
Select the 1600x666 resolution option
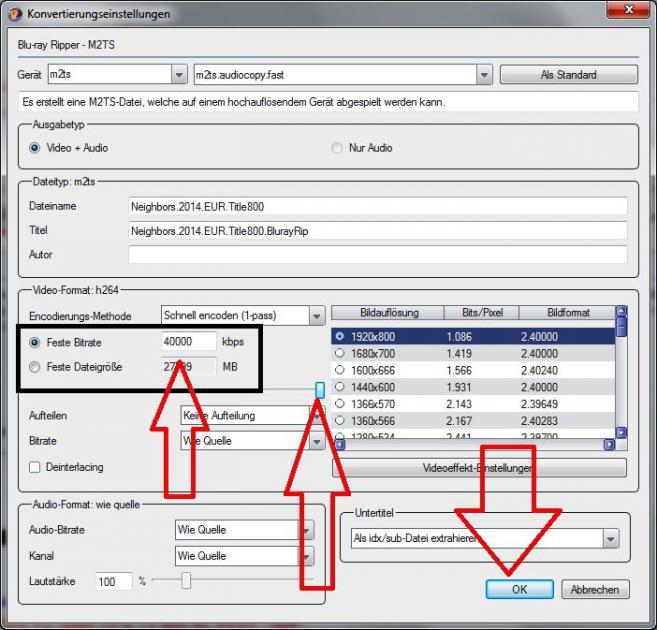tap(340, 370)
